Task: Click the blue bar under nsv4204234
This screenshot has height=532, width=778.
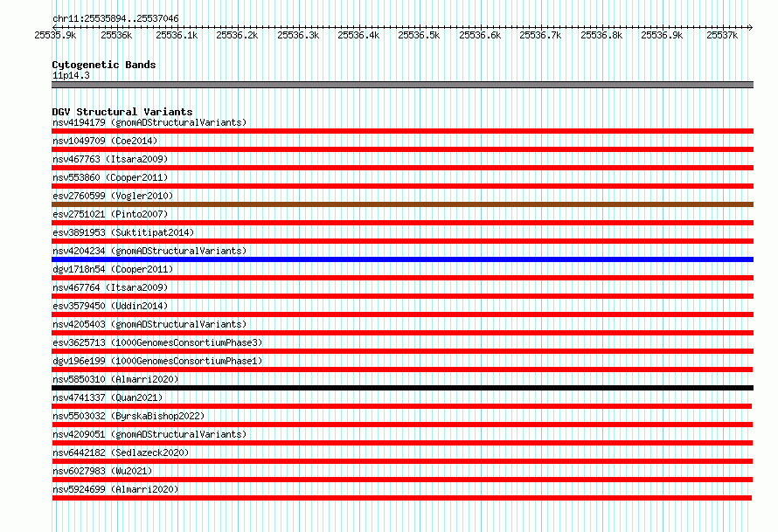Action: 402,259
